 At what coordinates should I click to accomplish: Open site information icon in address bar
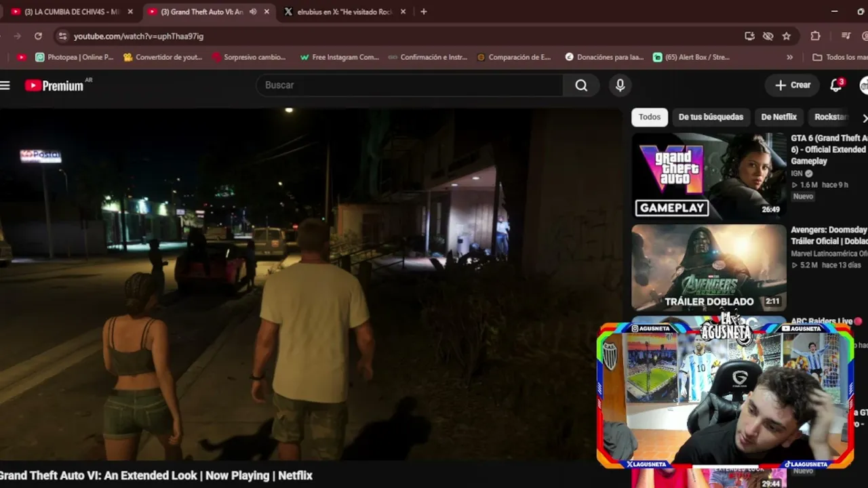coord(62,36)
